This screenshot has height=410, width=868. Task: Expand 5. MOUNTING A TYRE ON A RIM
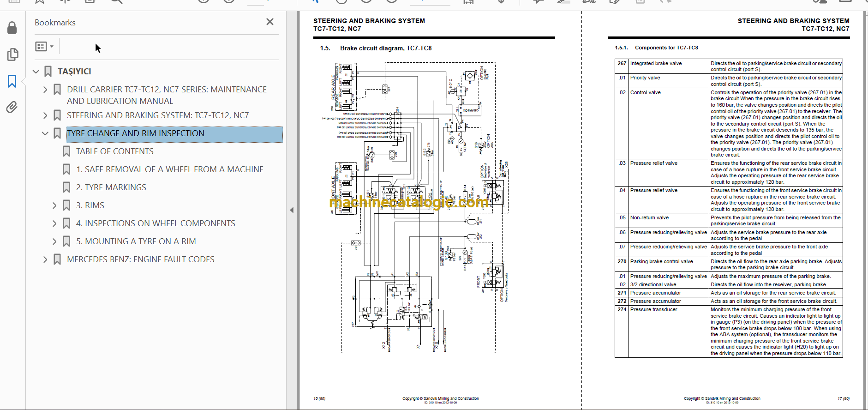[54, 241]
